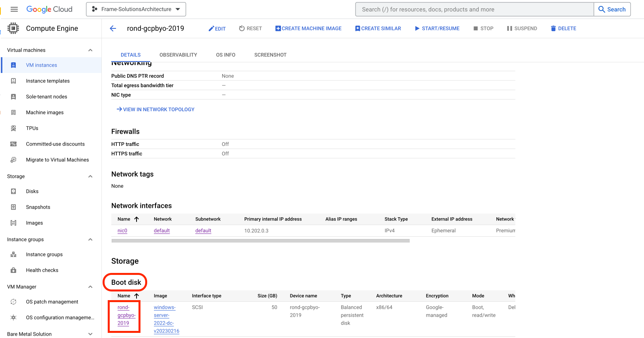This screenshot has height=338, width=644.
Task: Open the default subnetwork link
Action: point(203,231)
